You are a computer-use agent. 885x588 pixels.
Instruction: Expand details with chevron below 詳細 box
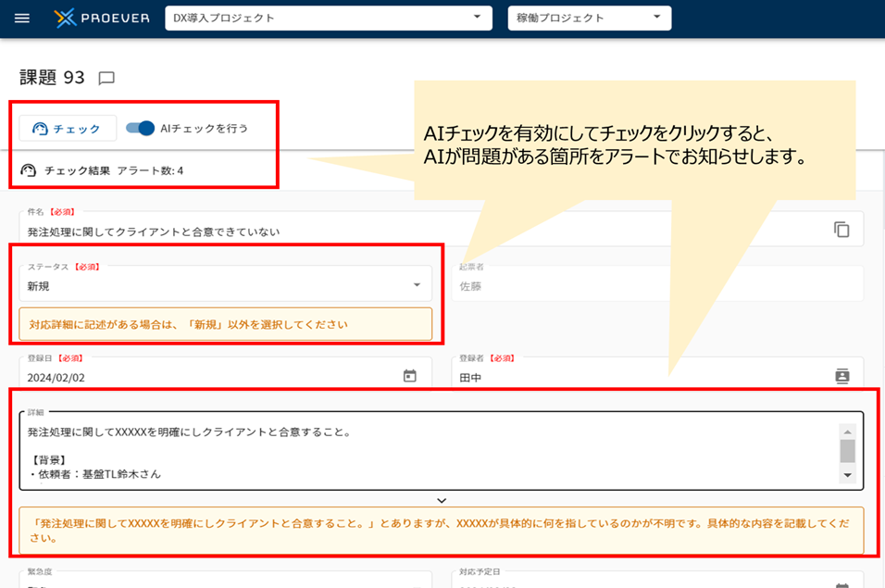pos(442,501)
